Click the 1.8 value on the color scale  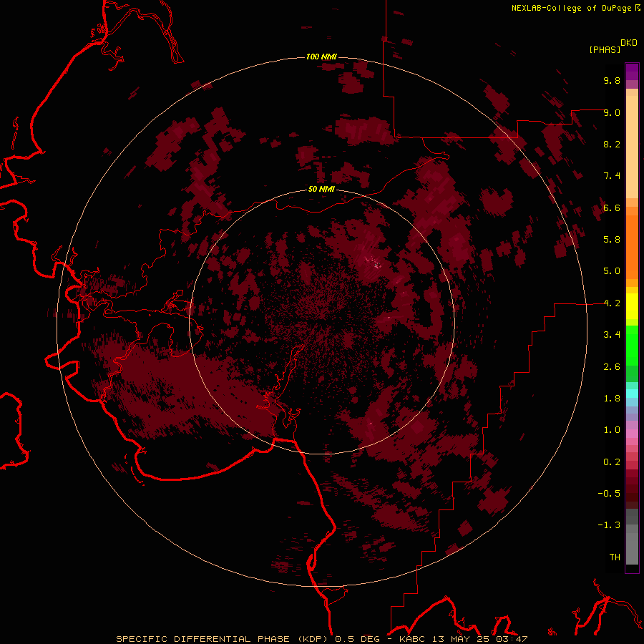[x=612, y=399]
